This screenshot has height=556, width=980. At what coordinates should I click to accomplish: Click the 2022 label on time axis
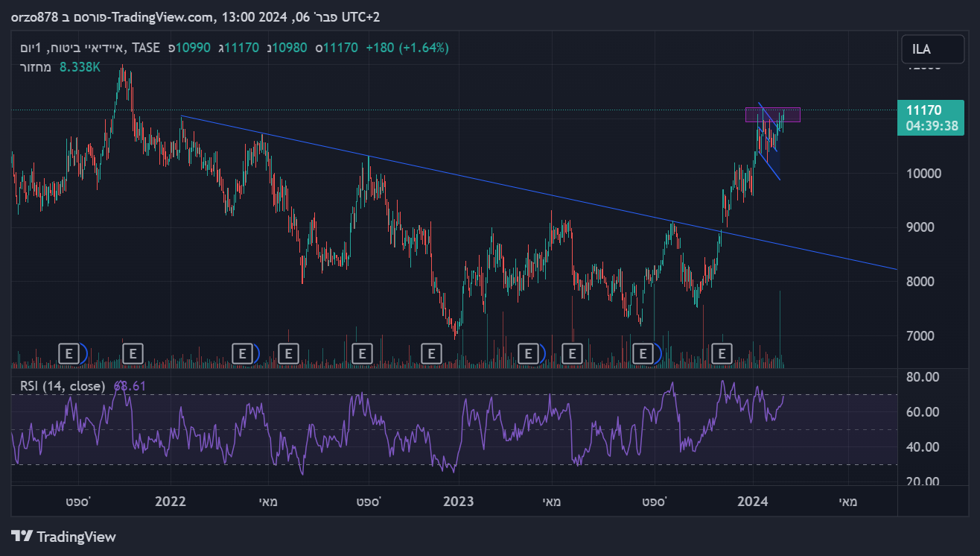pos(171,502)
